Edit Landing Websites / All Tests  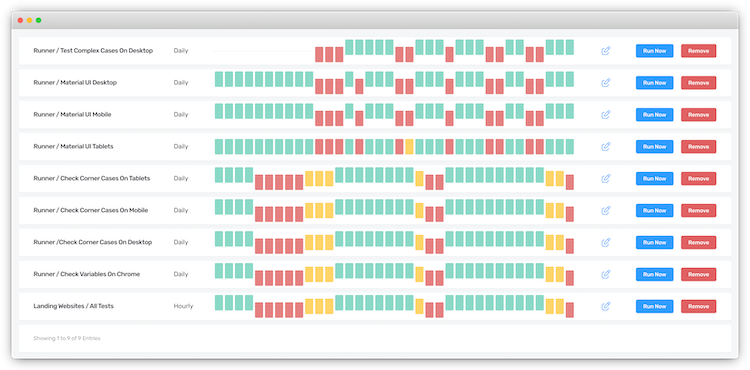pyautogui.click(x=606, y=306)
